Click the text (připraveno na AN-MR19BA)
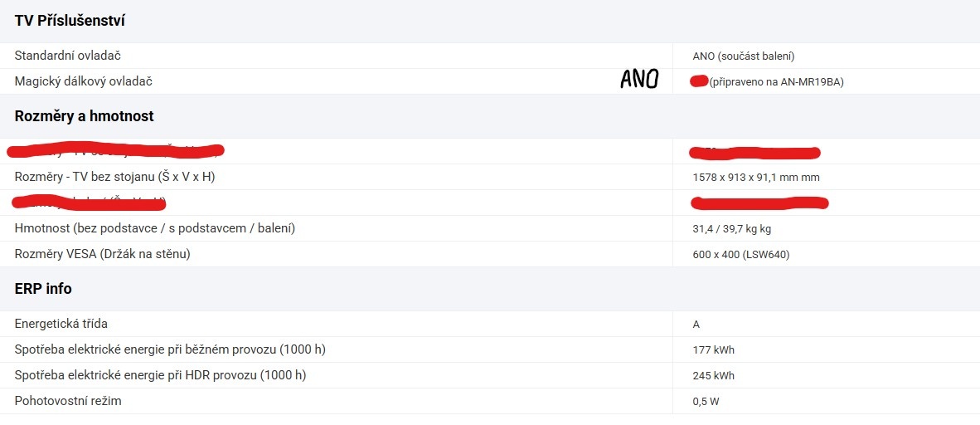Screen dimensions: 980x425 (777, 82)
